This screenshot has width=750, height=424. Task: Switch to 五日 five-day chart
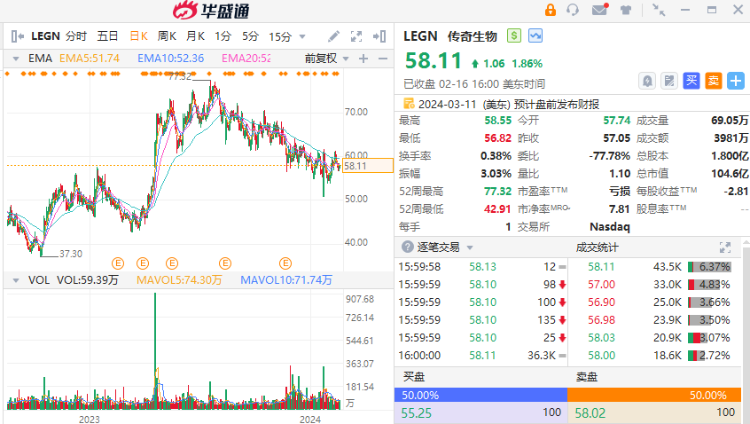[107, 36]
